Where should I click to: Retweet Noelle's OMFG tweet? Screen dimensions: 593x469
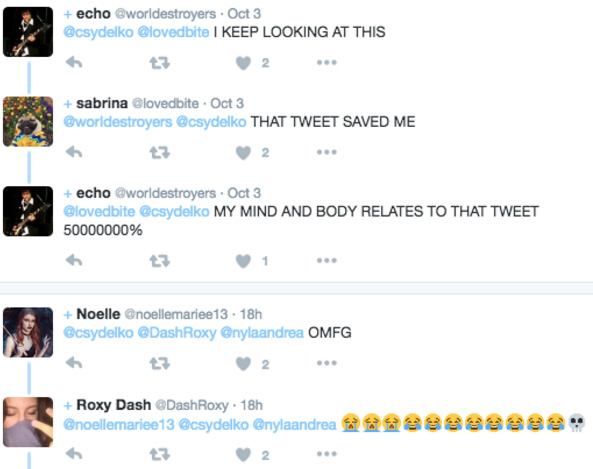[160, 364]
